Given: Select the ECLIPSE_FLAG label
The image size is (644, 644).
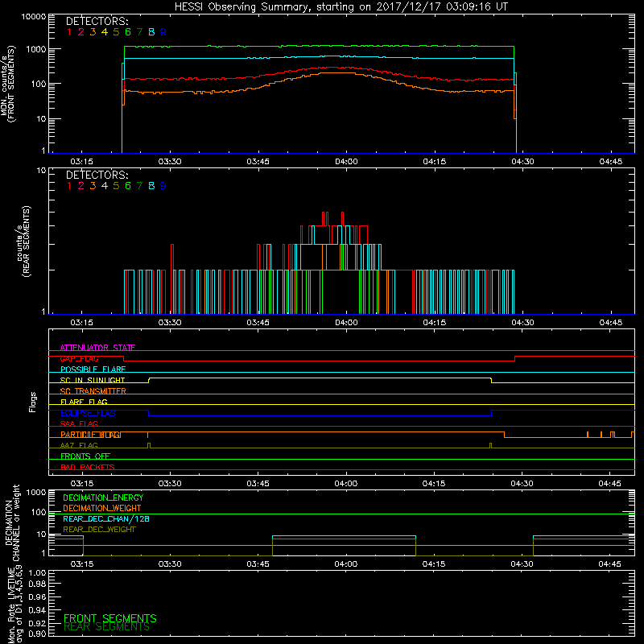Looking at the screenshot, I should click(x=88, y=413).
